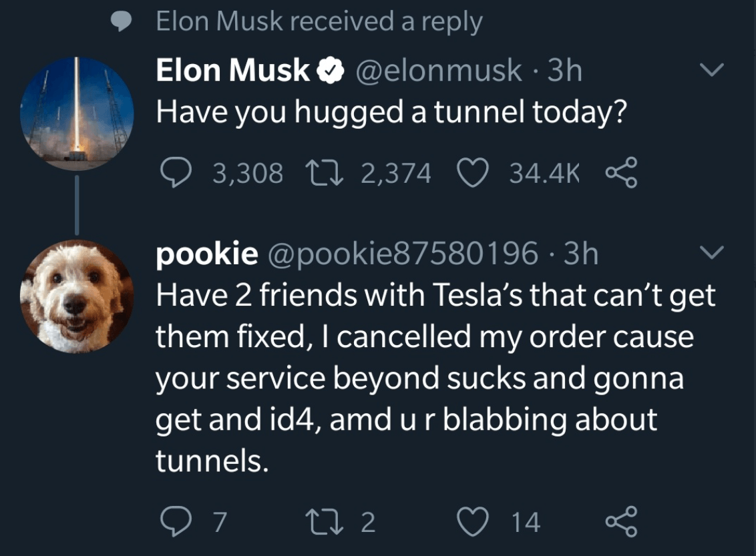Viewport: 756px width, 556px height.
Task: Open pookie's dog profile picture
Action: click(77, 296)
